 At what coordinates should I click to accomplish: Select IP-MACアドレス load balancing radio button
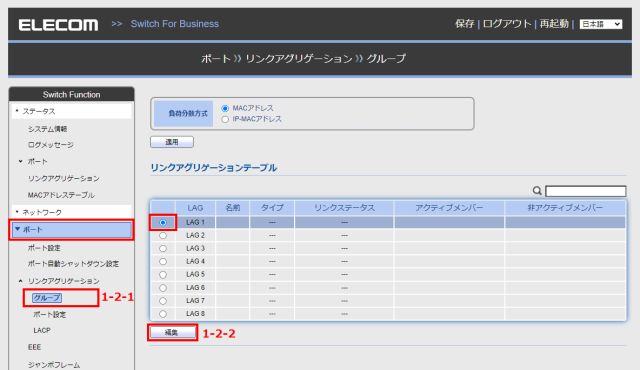(x=225, y=120)
